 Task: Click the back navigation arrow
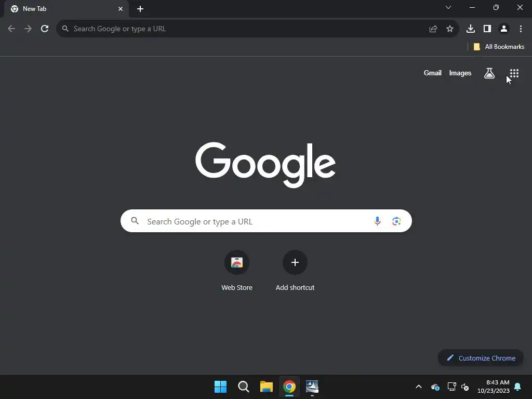click(11, 29)
